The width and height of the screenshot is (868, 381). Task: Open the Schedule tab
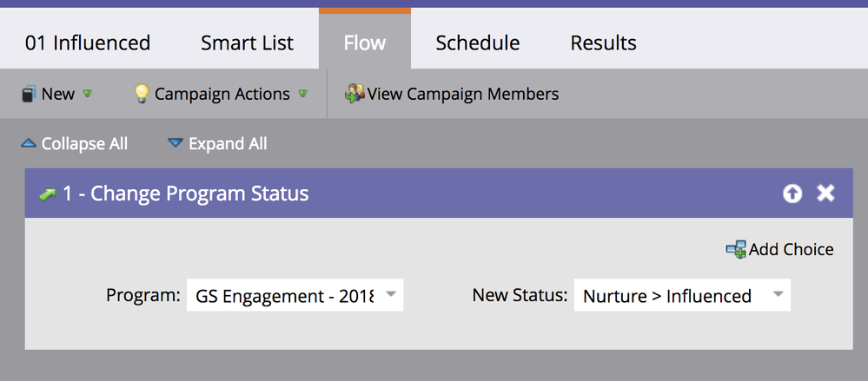click(x=478, y=43)
